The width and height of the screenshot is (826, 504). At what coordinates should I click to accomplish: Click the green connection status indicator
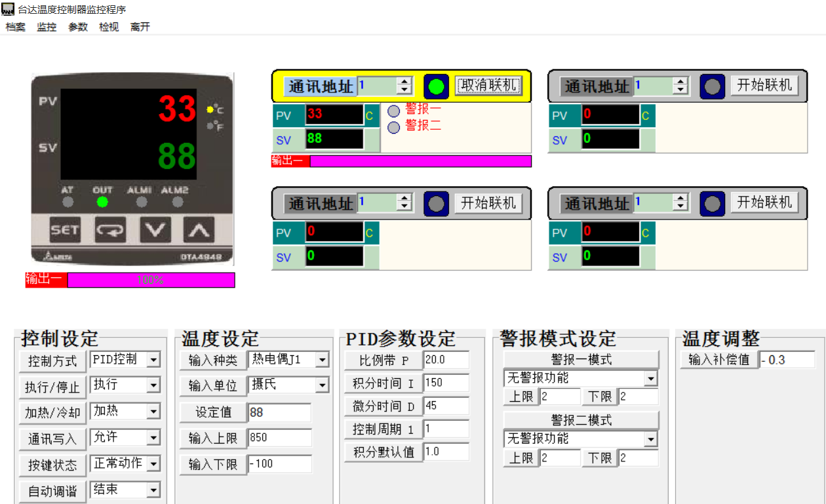(x=437, y=87)
